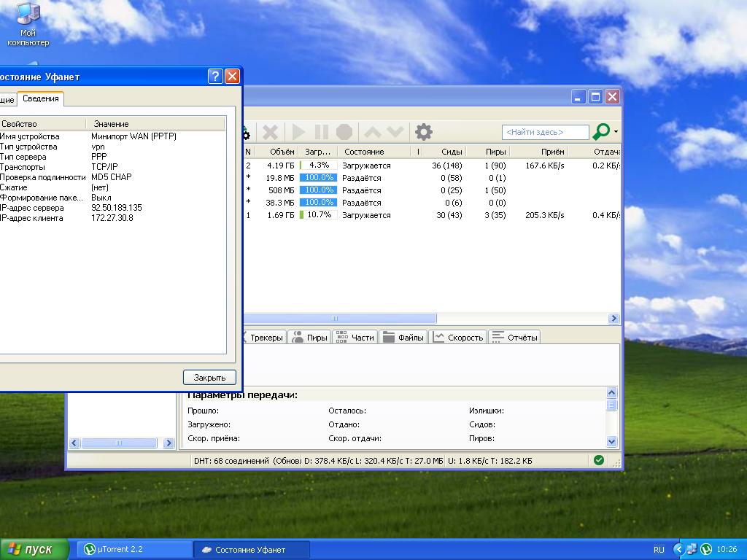
Task: Select Состояние Уфанет taskbar button
Action: coord(252,550)
